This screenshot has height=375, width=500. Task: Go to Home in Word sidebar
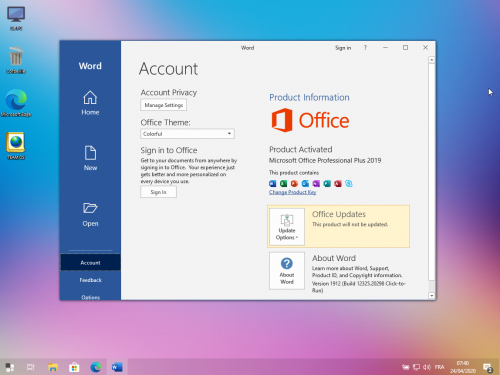(90, 103)
